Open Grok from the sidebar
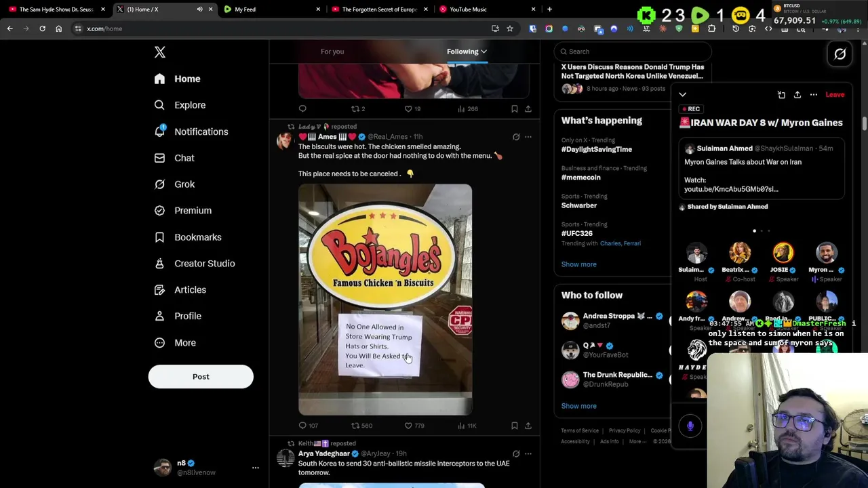The height and width of the screenshot is (488, 868). pos(174,184)
